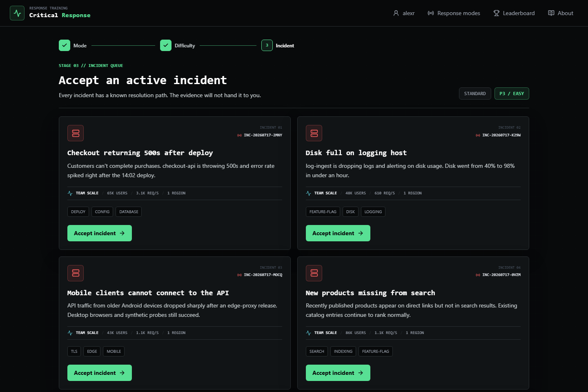Screen dimensions: 588x392
Task: Click the DEPLOY tag
Action: pos(78,212)
